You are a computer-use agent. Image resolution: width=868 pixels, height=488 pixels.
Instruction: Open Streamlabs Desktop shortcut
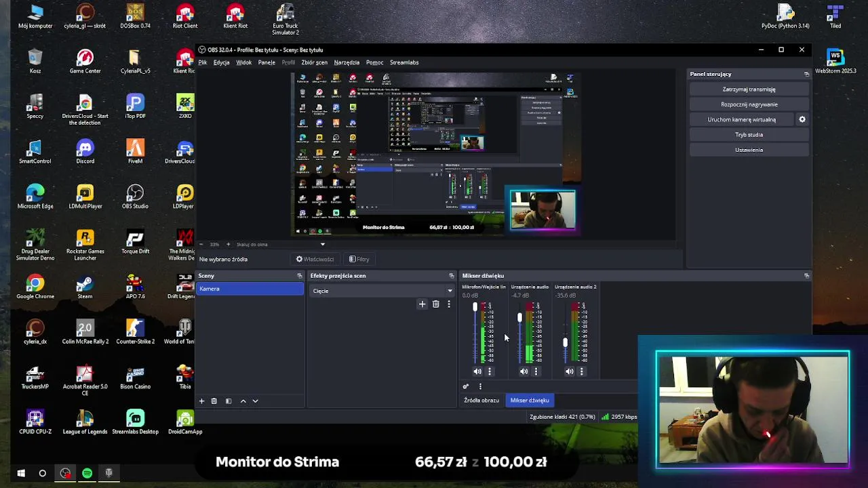point(135,422)
